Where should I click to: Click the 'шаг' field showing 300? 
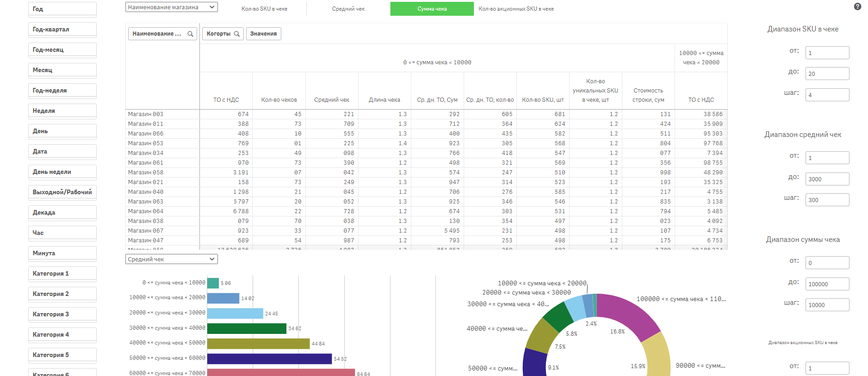point(827,200)
